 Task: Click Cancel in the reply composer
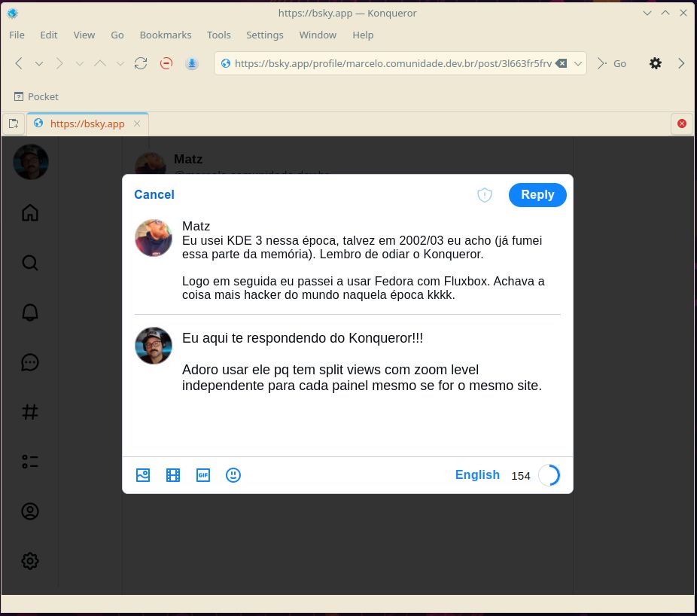point(154,194)
